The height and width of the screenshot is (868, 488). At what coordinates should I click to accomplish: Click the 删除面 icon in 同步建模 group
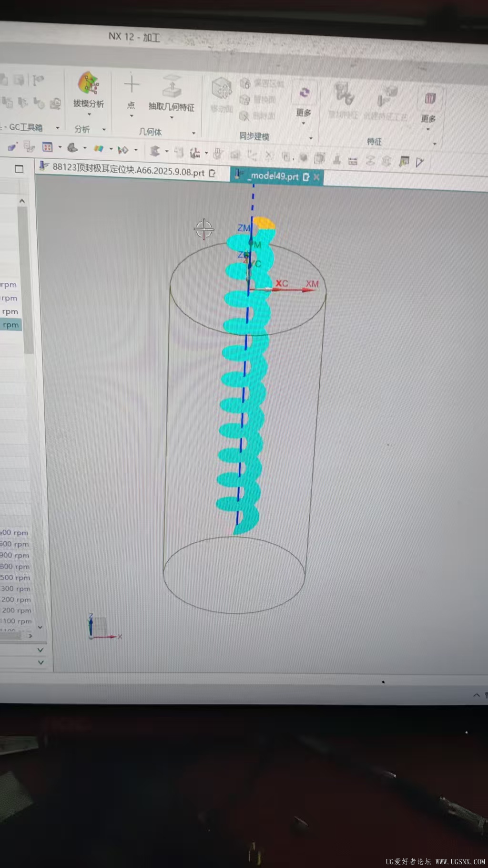click(244, 115)
